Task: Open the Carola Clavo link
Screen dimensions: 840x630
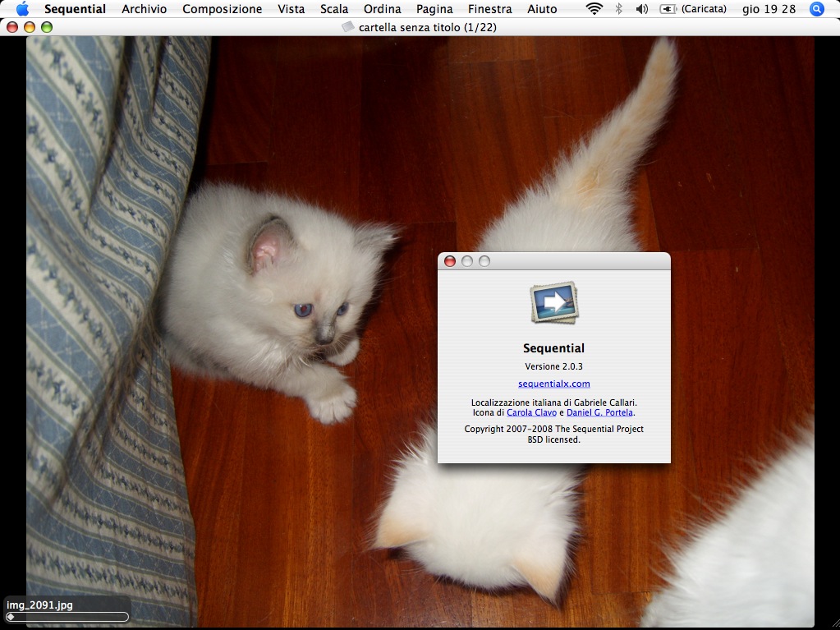Action: point(531,412)
